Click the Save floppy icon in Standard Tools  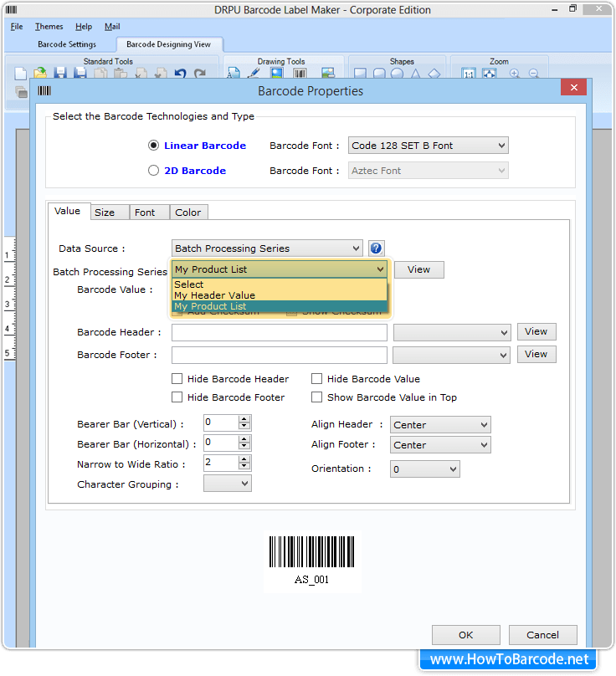pos(60,73)
